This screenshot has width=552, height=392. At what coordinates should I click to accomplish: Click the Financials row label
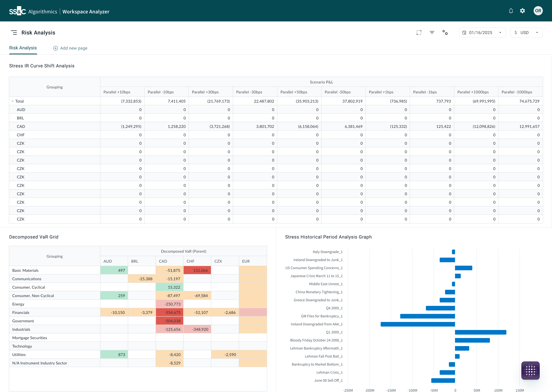pos(21,313)
